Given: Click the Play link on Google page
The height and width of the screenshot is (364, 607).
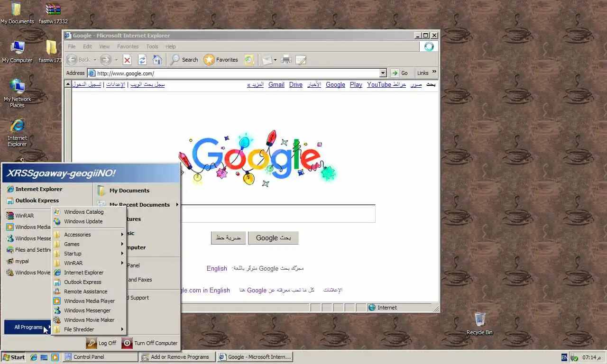Looking at the screenshot, I should point(356,84).
